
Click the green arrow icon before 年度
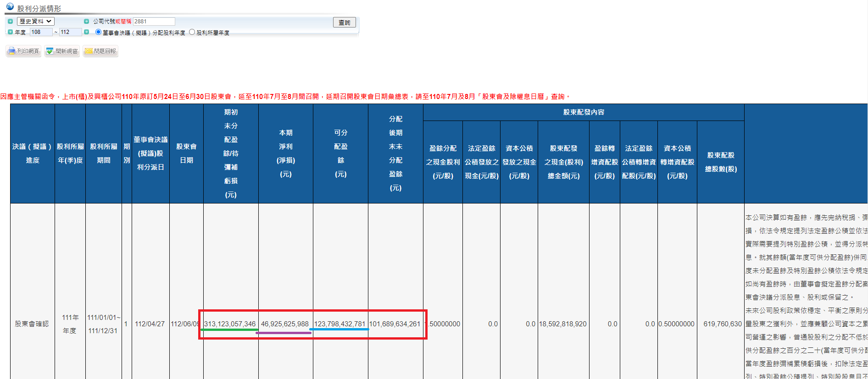tap(10, 32)
